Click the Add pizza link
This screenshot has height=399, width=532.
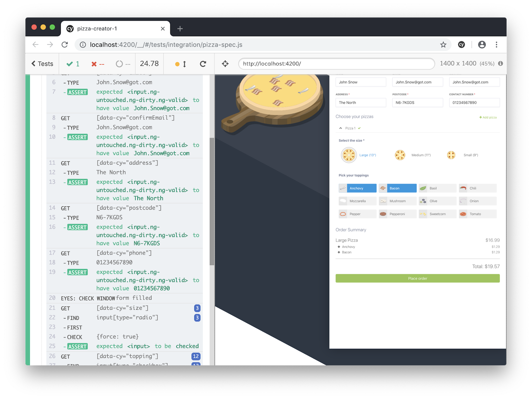pyautogui.click(x=487, y=117)
